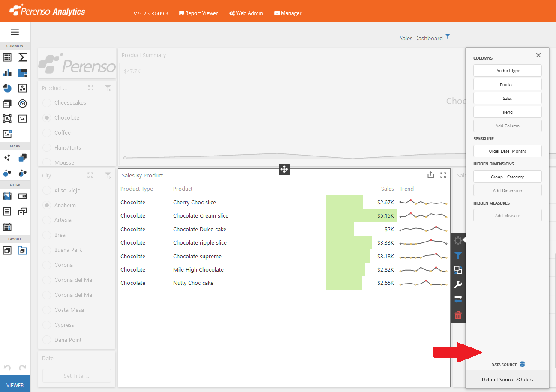Viewport: 556px width, 392px height.
Task: Click the dashboard title filter icon
Action: pyautogui.click(x=448, y=36)
